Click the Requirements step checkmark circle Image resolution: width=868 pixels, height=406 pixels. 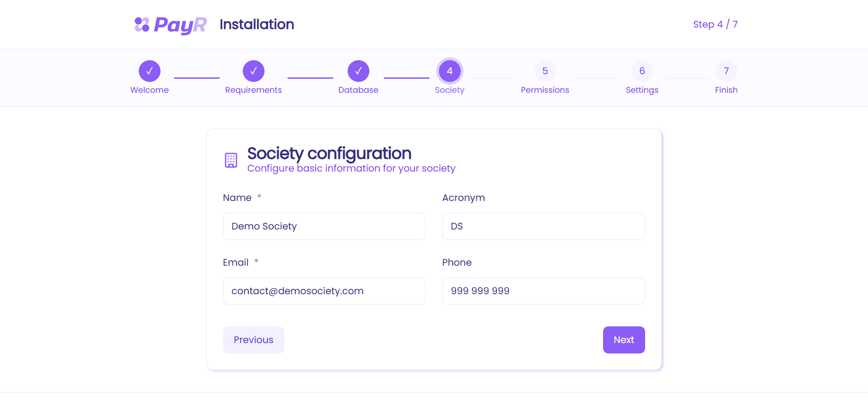(254, 71)
